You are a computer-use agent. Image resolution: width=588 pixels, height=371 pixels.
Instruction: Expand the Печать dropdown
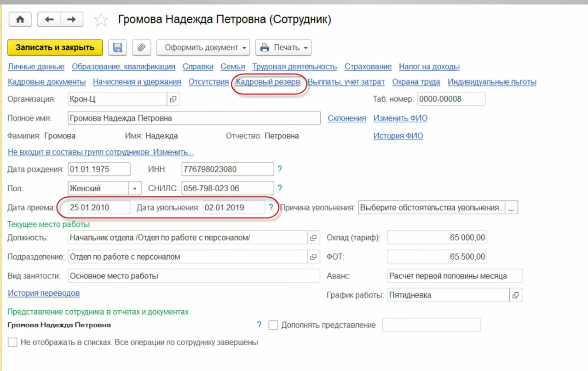tap(283, 47)
